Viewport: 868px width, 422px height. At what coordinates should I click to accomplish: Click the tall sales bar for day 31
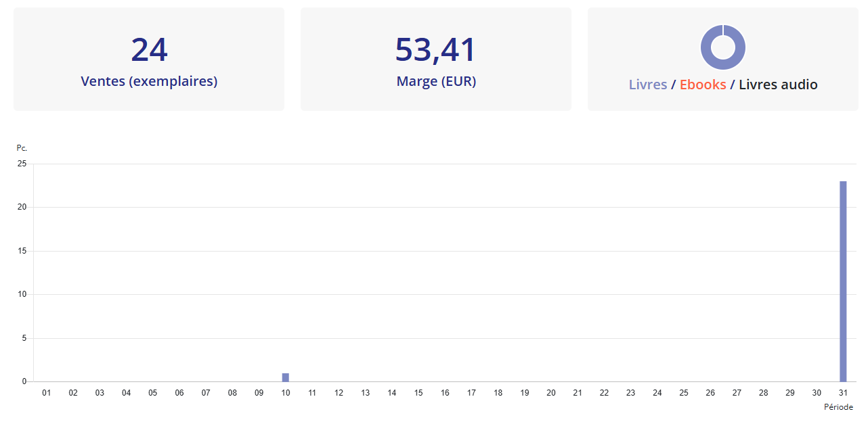click(843, 281)
